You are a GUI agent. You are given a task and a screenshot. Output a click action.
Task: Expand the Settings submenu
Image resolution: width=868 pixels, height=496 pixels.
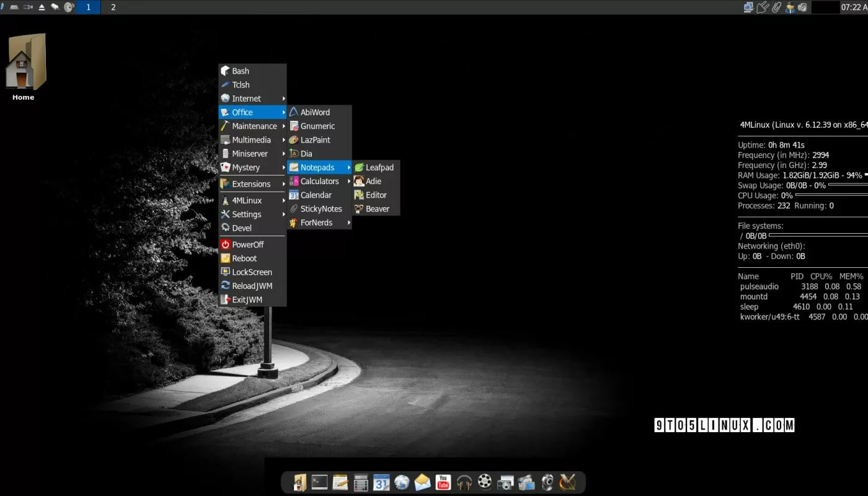coord(252,215)
